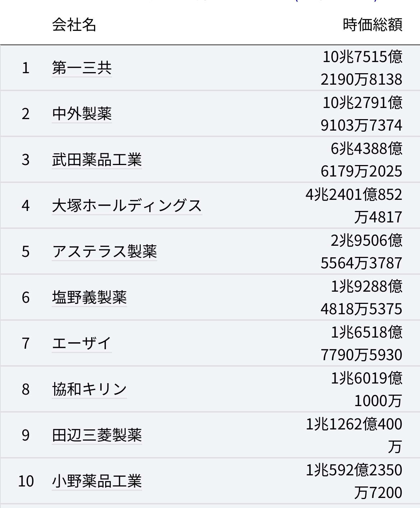Click rank number 5 in the table
Image resolution: width=420 pixels, height=508 pixels.
pos(25,251)
